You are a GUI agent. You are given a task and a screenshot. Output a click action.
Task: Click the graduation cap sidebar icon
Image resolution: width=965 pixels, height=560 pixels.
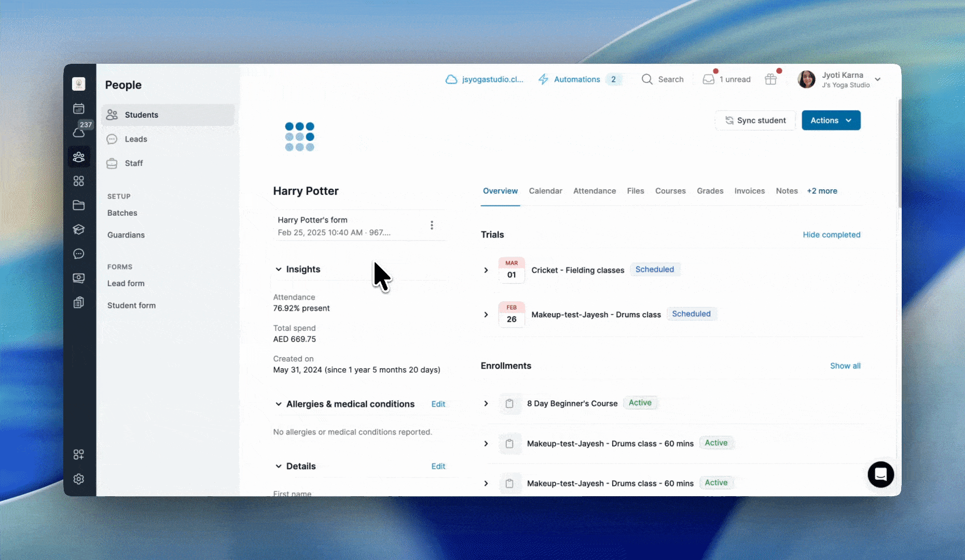coord(79,230)
